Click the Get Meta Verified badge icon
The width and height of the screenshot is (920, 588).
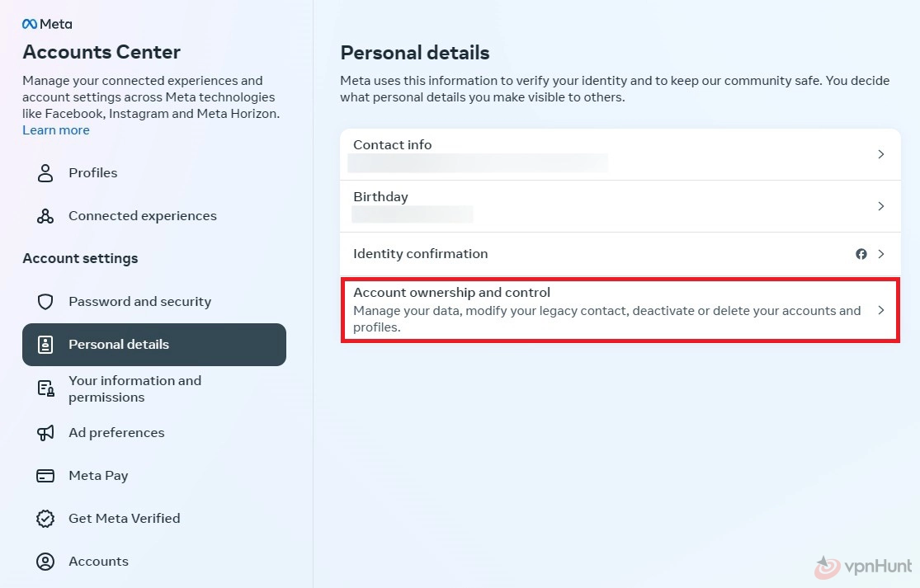[45, 518]
